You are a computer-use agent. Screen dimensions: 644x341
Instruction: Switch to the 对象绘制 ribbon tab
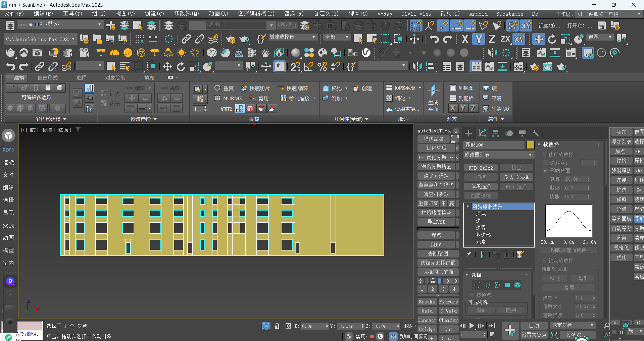pyautogui.click(x=115, y=77)
